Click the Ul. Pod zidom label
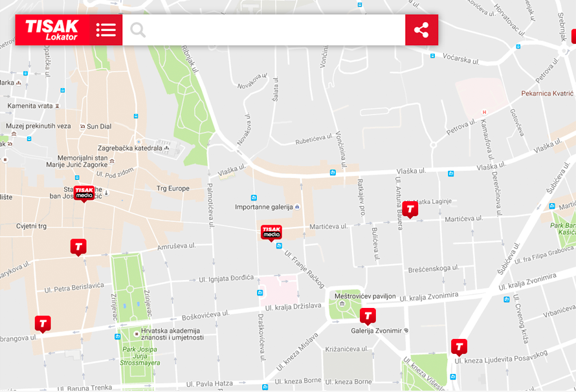The height and width of the screenshot is (392, 576). point(115,173)
